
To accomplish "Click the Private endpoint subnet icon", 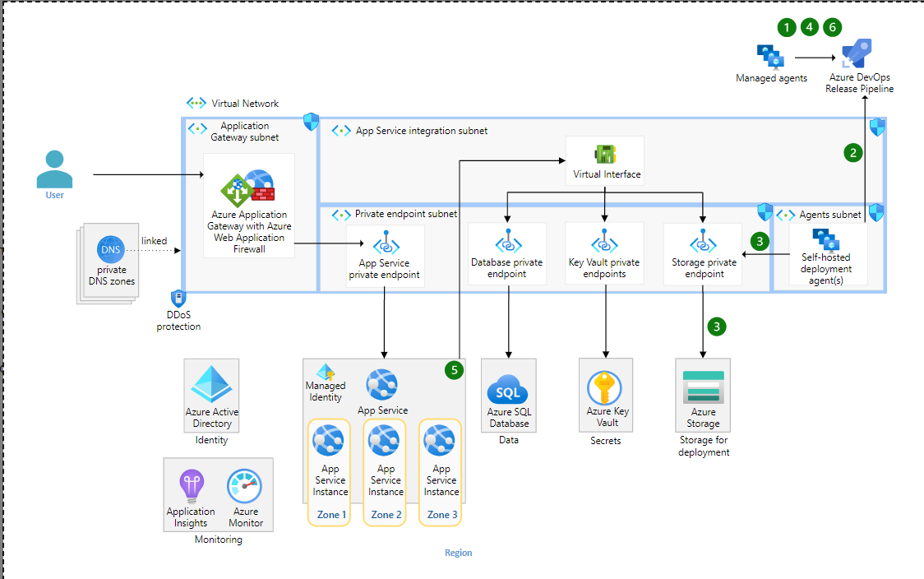I will 341,215.
